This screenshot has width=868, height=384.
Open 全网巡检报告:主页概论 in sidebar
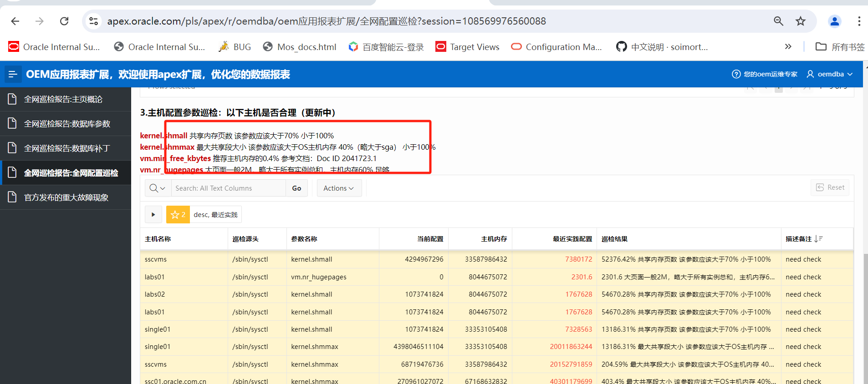66,99
